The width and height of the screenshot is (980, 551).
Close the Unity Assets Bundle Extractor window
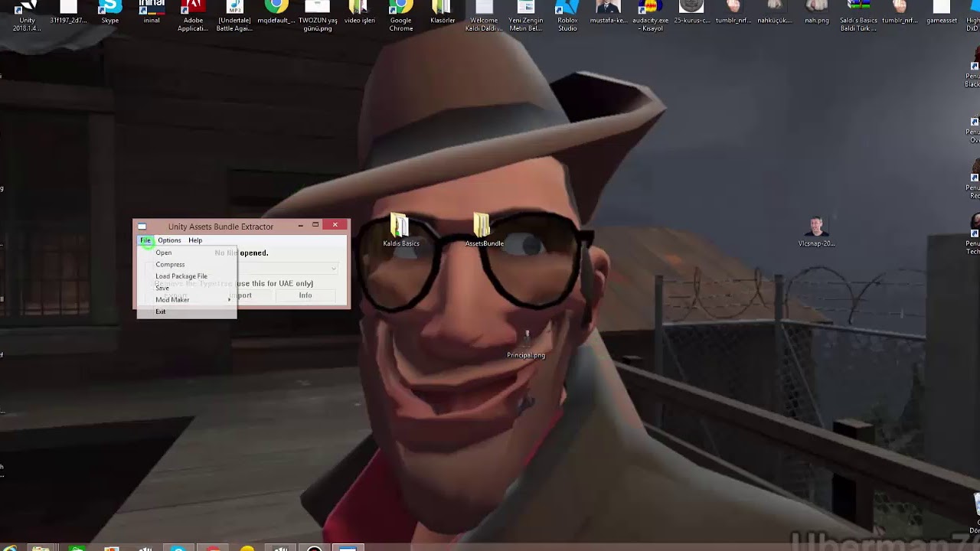pos(335,225)
